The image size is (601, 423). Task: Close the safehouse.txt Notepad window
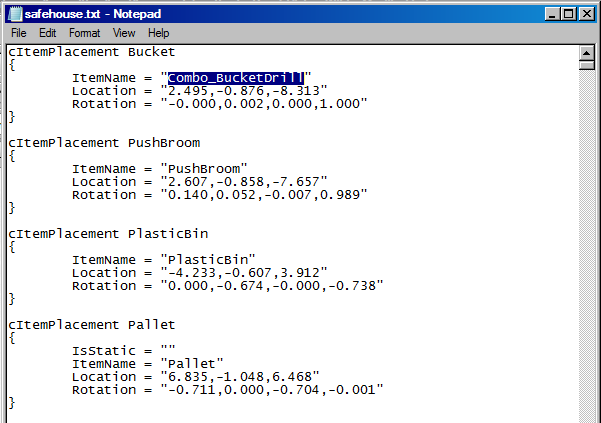click(586, 15)
